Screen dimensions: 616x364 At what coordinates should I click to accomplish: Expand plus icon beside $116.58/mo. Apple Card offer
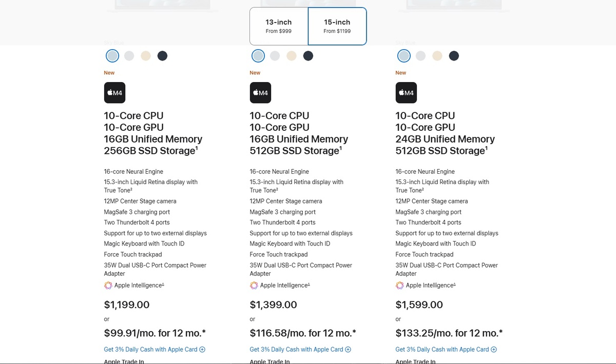point(348,350)
